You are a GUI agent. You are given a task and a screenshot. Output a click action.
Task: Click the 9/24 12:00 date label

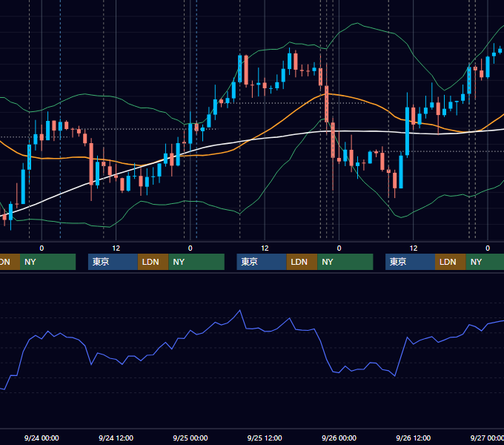pyautogui.click(x=116, y=438)
